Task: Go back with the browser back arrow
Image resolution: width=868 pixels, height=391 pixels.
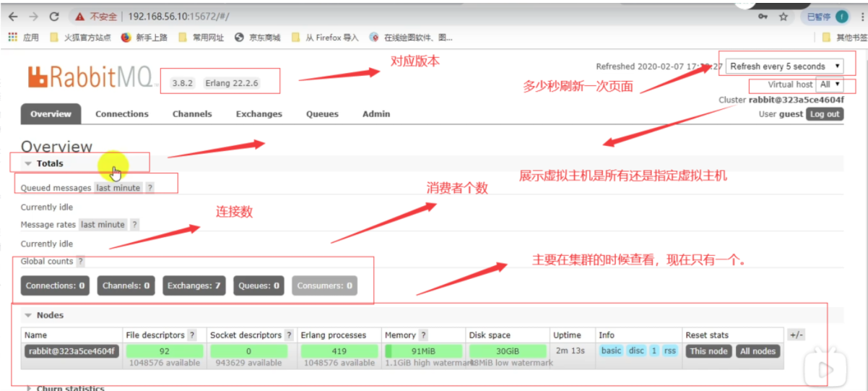Action: pyautogui.click(x=13, y=16)
